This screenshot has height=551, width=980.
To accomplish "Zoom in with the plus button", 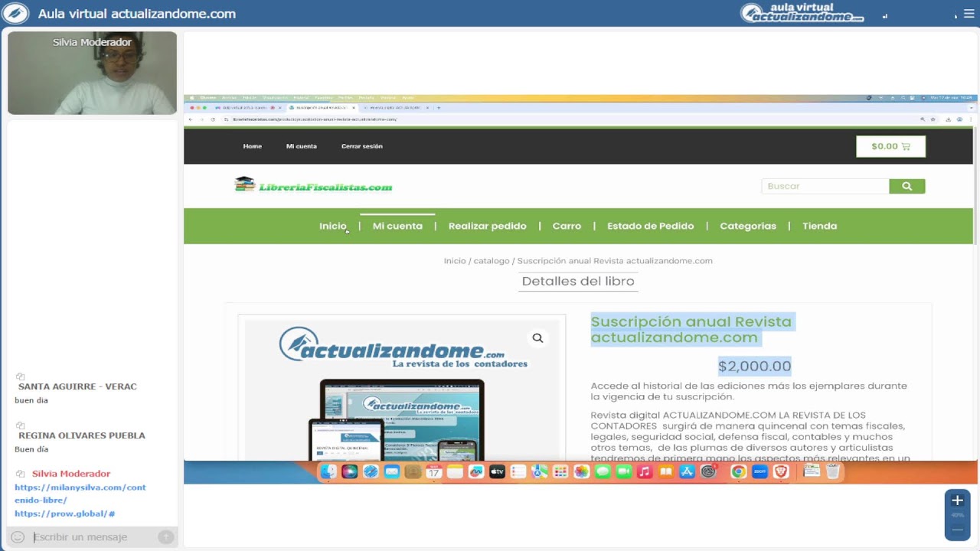I will [x=957, y=500].
